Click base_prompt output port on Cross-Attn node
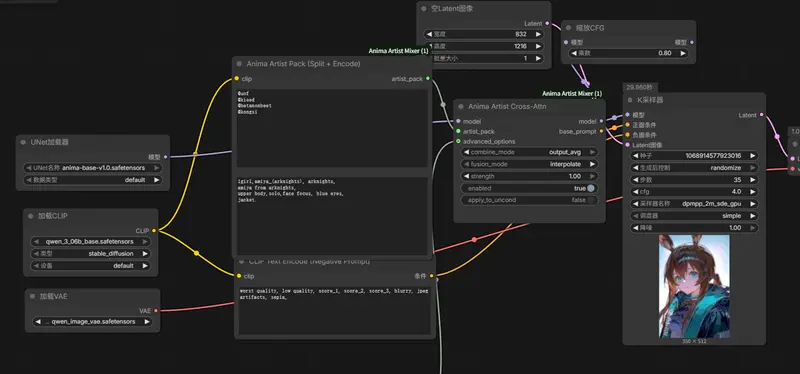The width and height of the screenshot is (800, 374). pyautogui.click(x=601, y=132)
